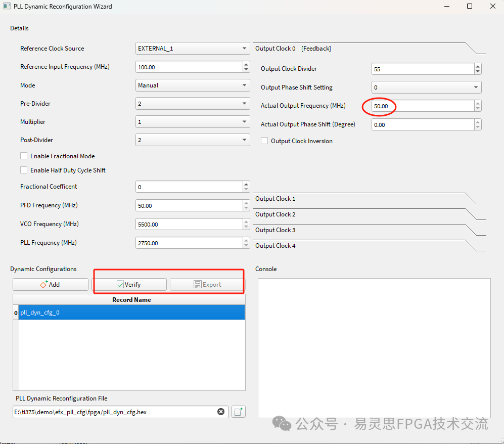The image size is (504, 444).
Task: Enable Fractional Mode checkbox
Action: tap(24, 156)
